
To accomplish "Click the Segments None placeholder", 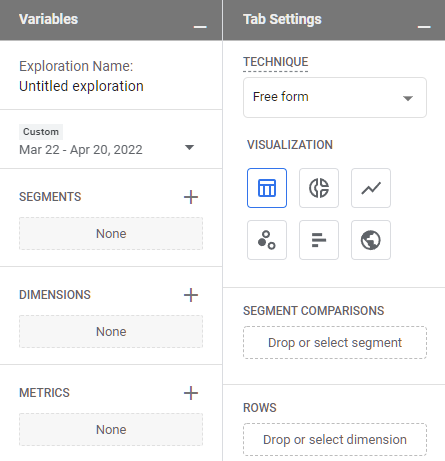I will tap(111, 234).
